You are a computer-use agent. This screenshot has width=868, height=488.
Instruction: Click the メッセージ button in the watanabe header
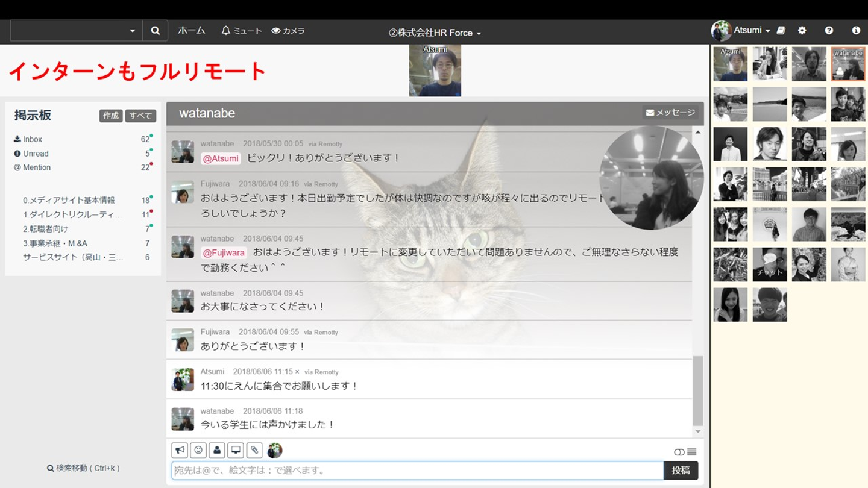click(x=670, y=113)
